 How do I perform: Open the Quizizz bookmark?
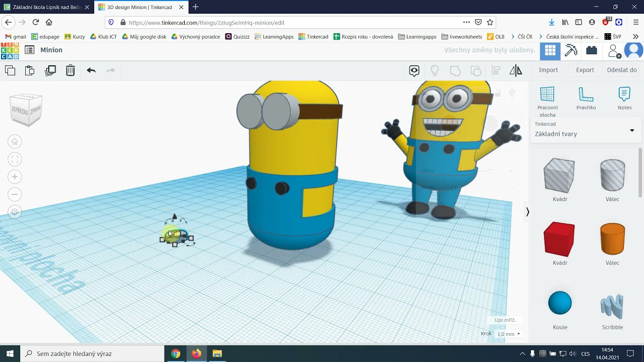tap(237, 37)
